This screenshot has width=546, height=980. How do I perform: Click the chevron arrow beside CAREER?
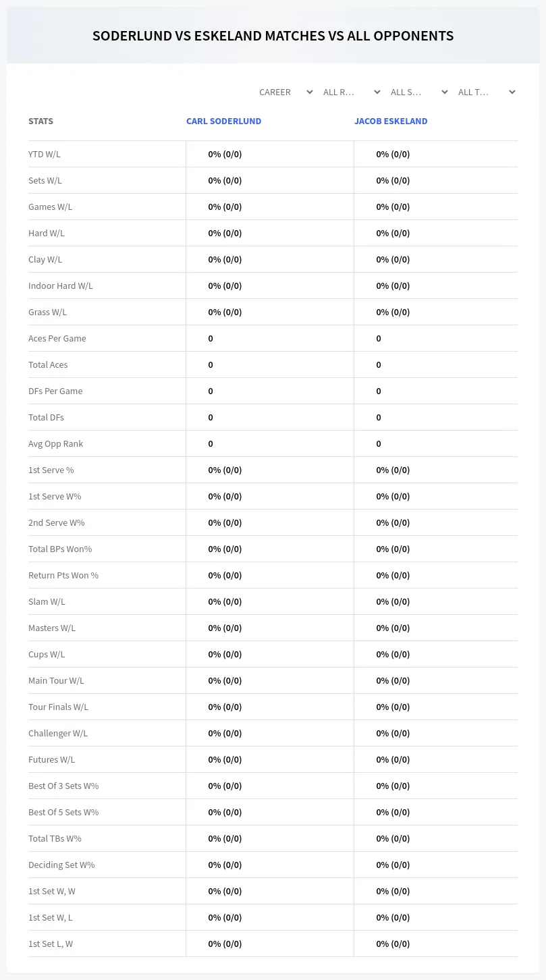pyautogui.click(x=309, y=92)
